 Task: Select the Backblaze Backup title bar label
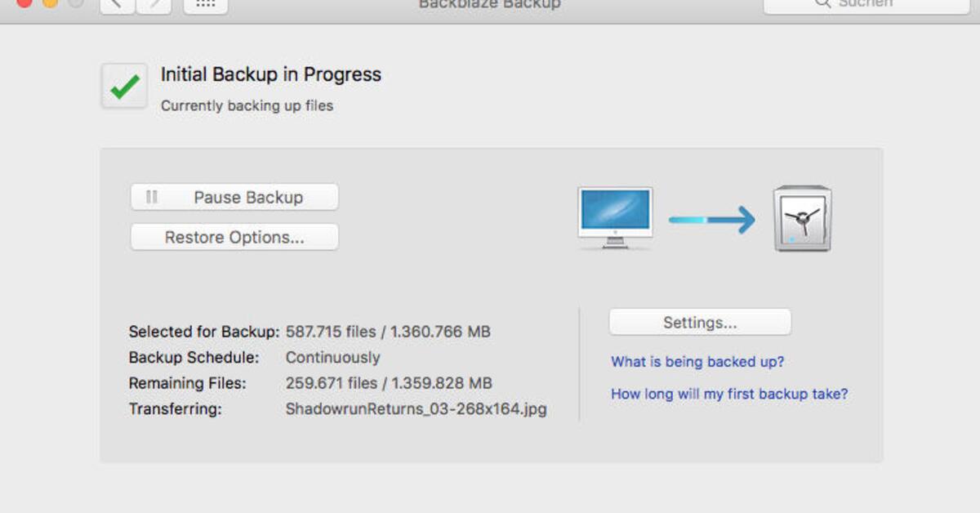(x=488, y=4)
